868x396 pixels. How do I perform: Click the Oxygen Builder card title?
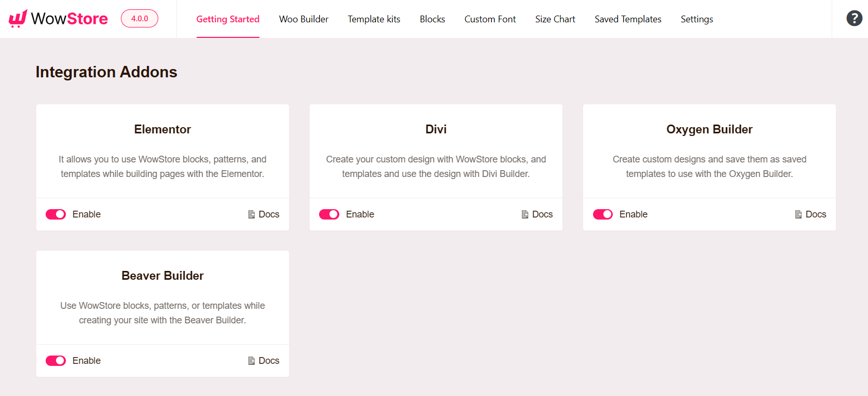pos(709,129)
